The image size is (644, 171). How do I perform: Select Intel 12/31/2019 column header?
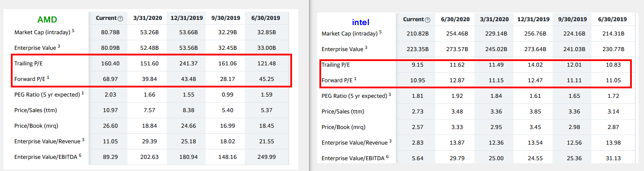pyautogui.click(x=533, y=19)
